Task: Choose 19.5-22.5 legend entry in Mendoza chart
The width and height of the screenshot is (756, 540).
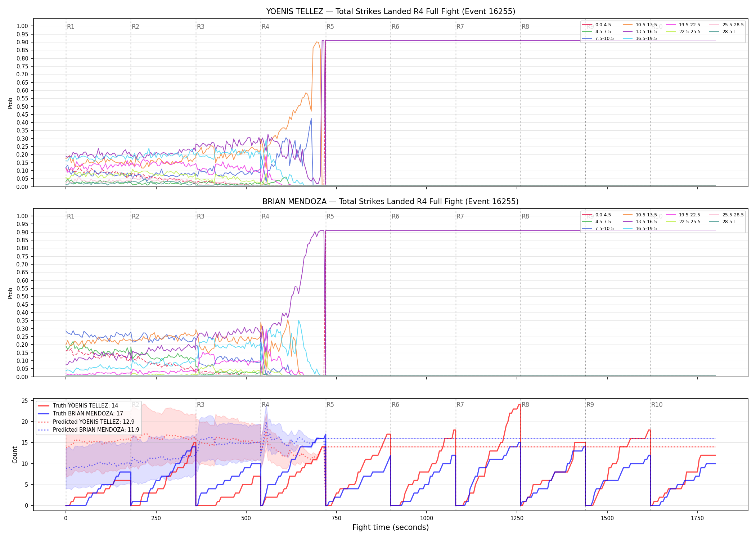Action: 683,215
